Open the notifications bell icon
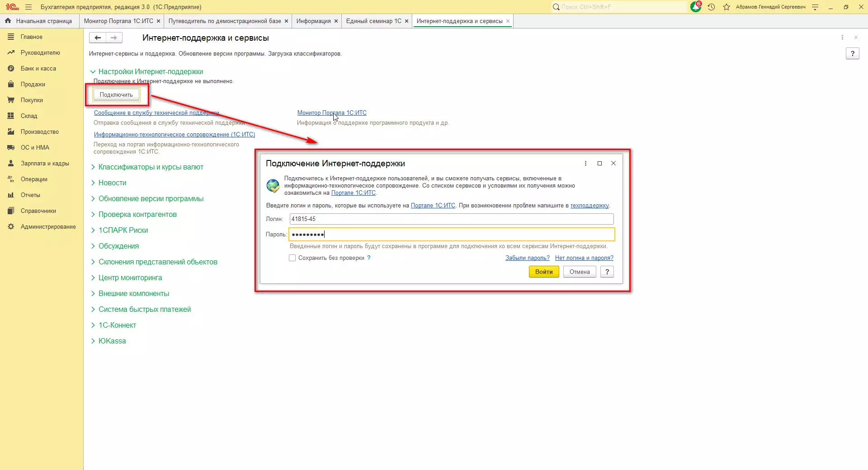This screenshot has height=470, width=868. [x=695, y=7]
